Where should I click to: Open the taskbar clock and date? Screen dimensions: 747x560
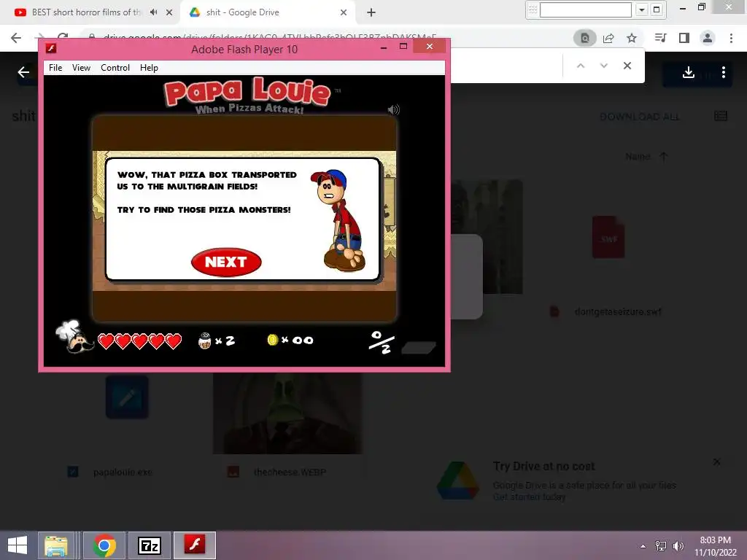pyautogui.click(x=716, y=545)
